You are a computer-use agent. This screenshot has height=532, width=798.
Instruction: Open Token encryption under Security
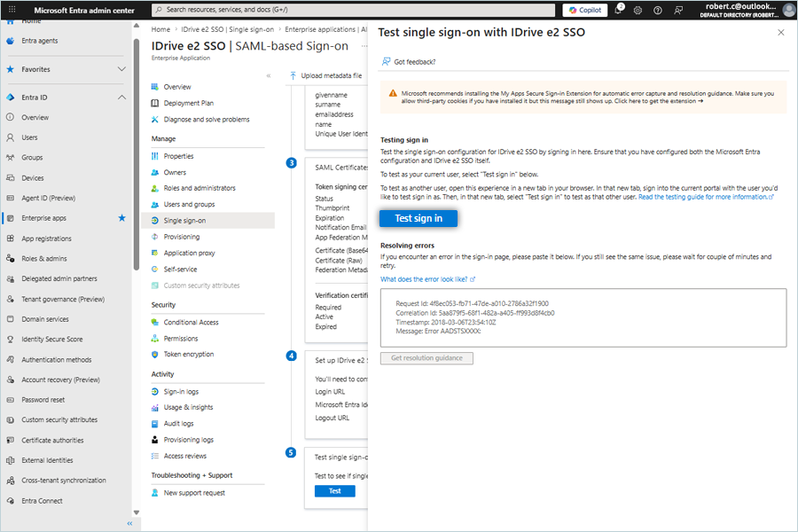tap(188, 355)
